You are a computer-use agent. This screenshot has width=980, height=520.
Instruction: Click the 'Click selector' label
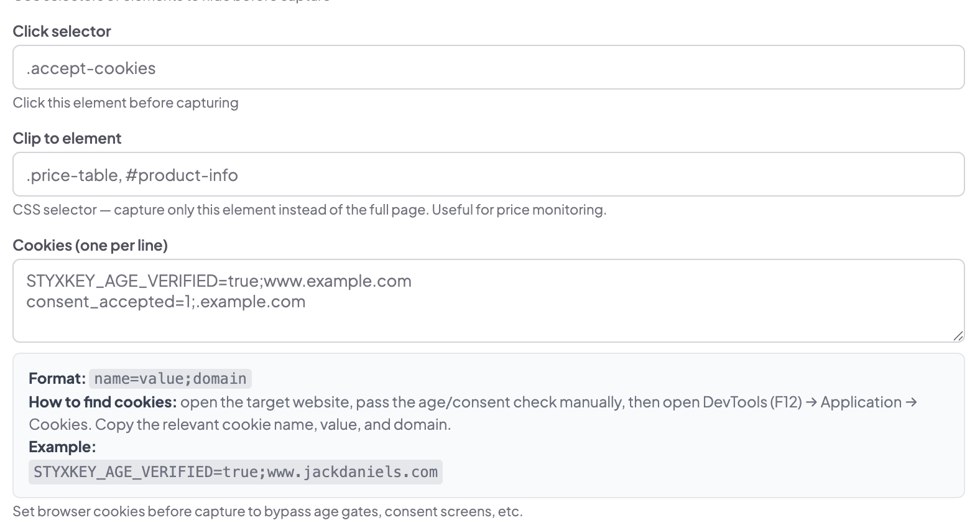click(x=62, y=31)
